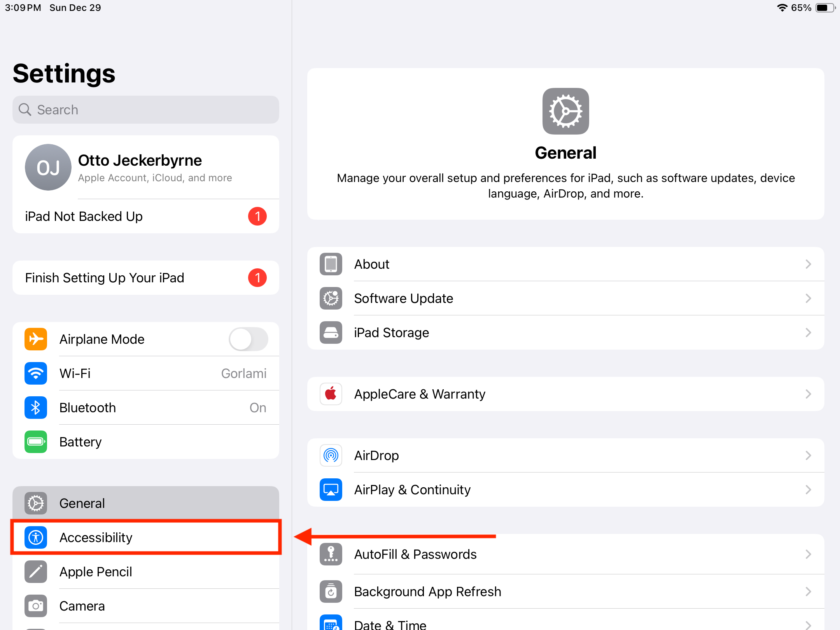
Task: Open Otto Jeckerbyrne Apple Account
Action: click(x=146, y=167)
